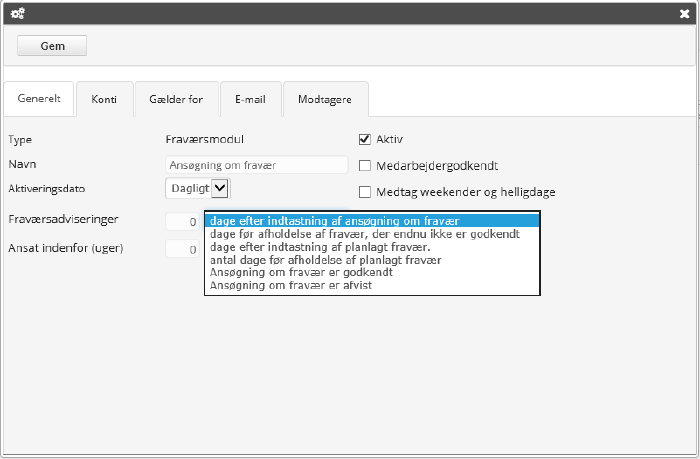This screenshot has width=700, height=459.
Task: Switch to the Generelt tab
Action: tap(39, 99)
